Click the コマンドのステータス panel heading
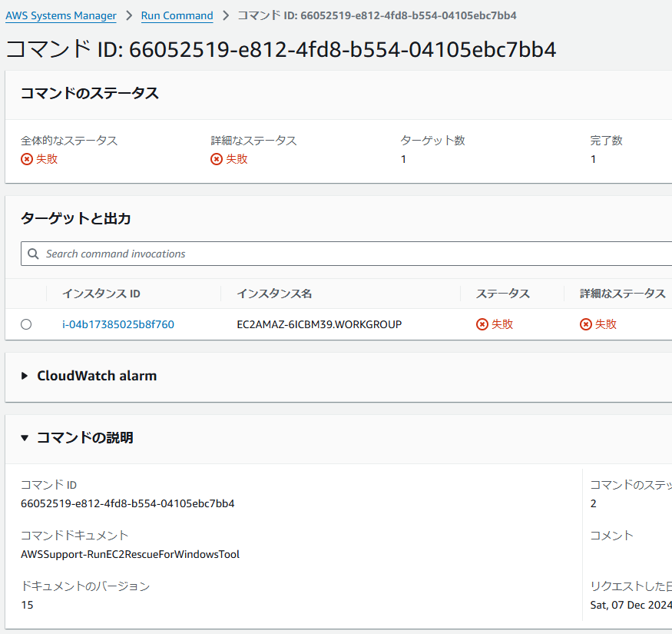This screenshot has width=672, height=634. pyautogui.click(x=90, y=94)
